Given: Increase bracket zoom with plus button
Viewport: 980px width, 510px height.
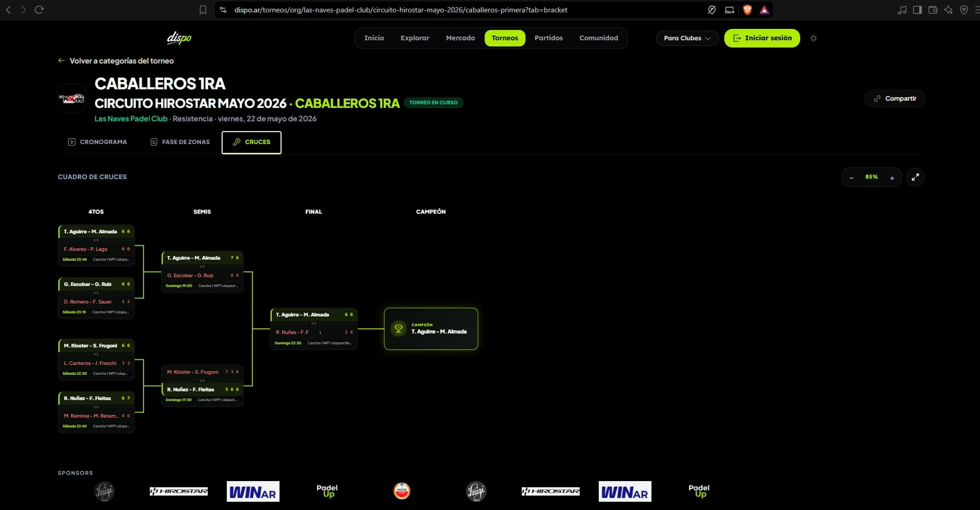Looking at the screenshot, I should [892, 178].
